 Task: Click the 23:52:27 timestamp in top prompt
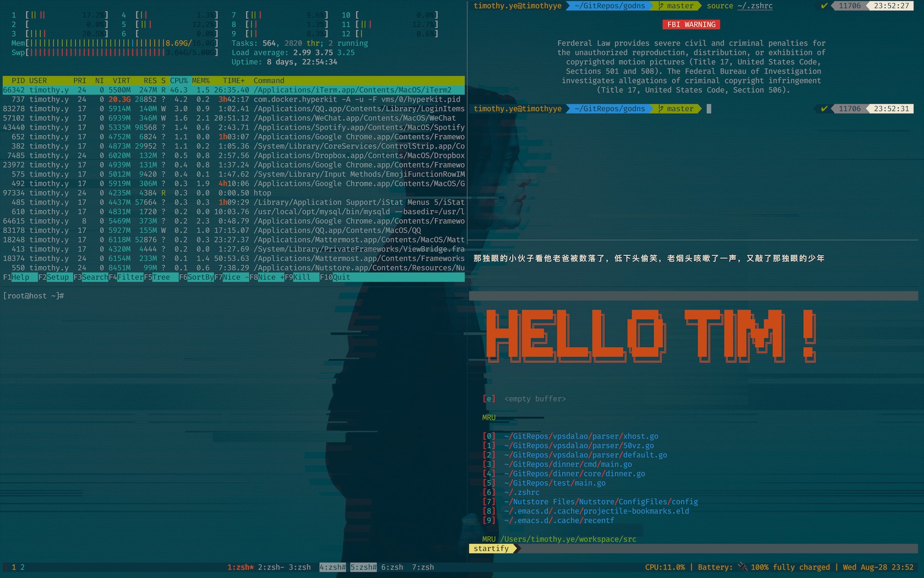892,6
